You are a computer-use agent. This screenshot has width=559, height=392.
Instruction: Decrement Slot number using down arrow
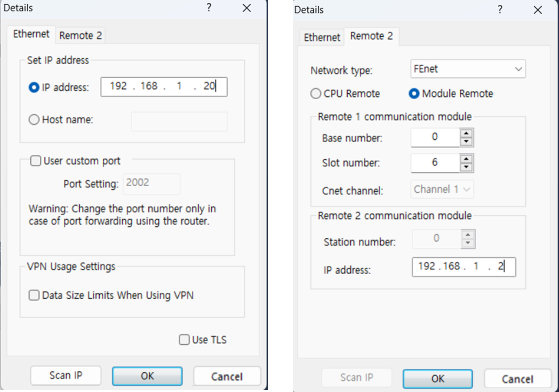(x=466, y=166)
